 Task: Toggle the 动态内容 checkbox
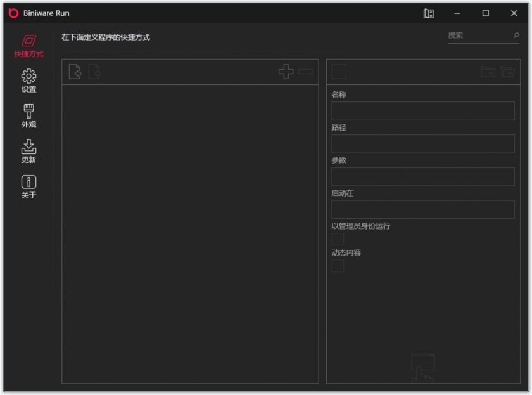(x=338, y=266)
